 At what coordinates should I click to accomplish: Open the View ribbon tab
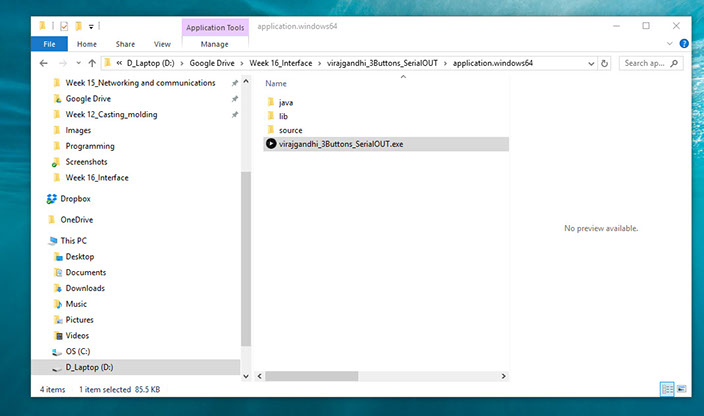click(x=162, y=44)
